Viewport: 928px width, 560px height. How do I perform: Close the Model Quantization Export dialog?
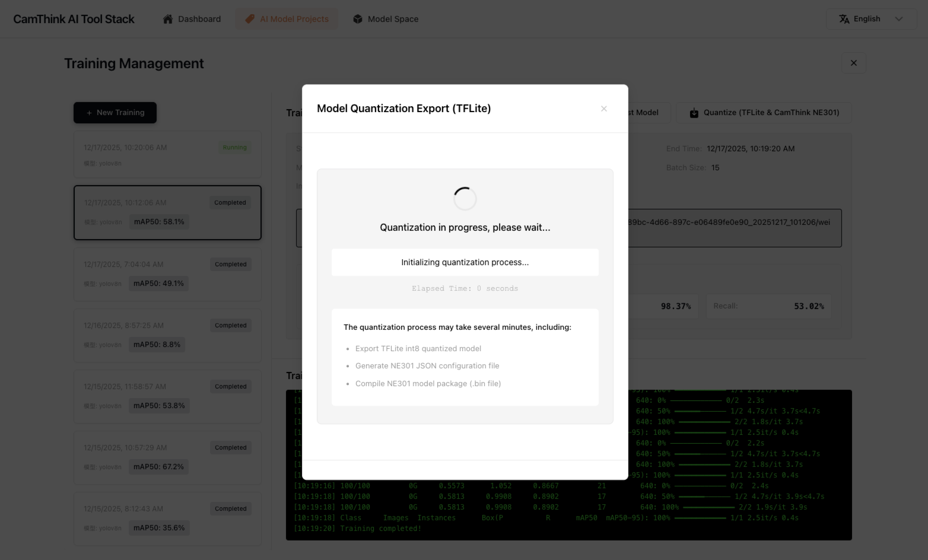(603, 109)
